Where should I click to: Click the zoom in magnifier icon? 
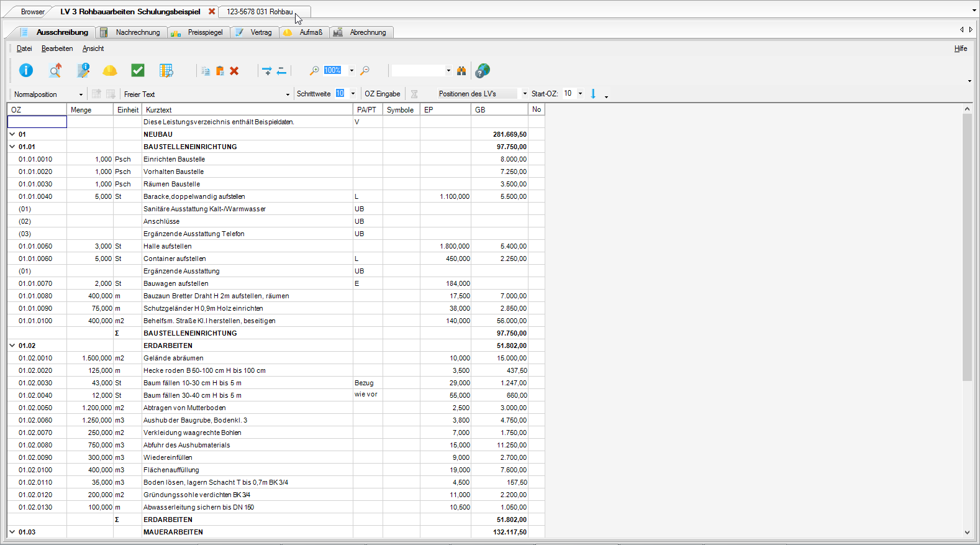(314, 71)
